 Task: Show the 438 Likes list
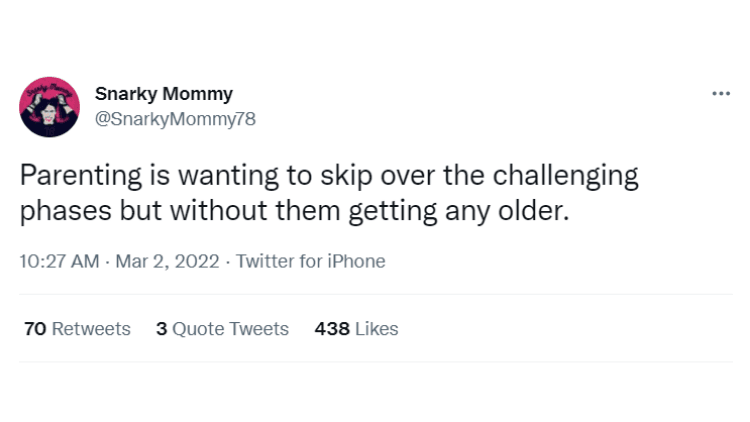coord(356,329)
